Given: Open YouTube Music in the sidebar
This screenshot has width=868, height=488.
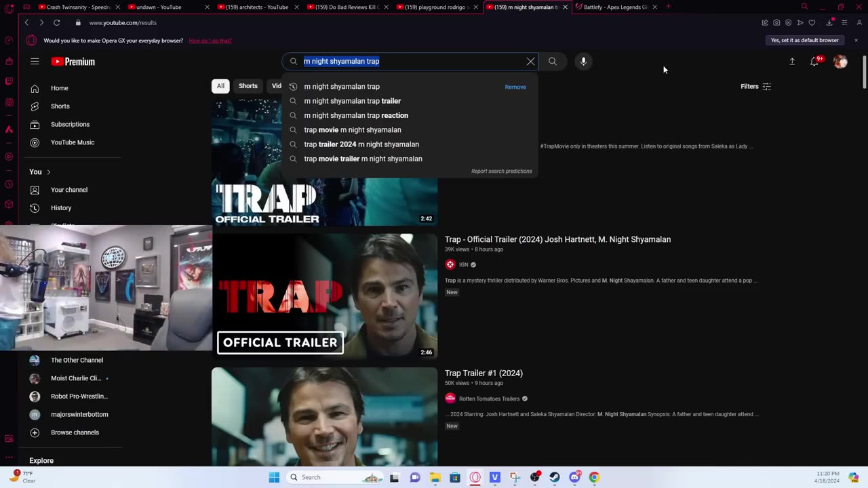Looking at the screenshot, I should pos(72,142).
